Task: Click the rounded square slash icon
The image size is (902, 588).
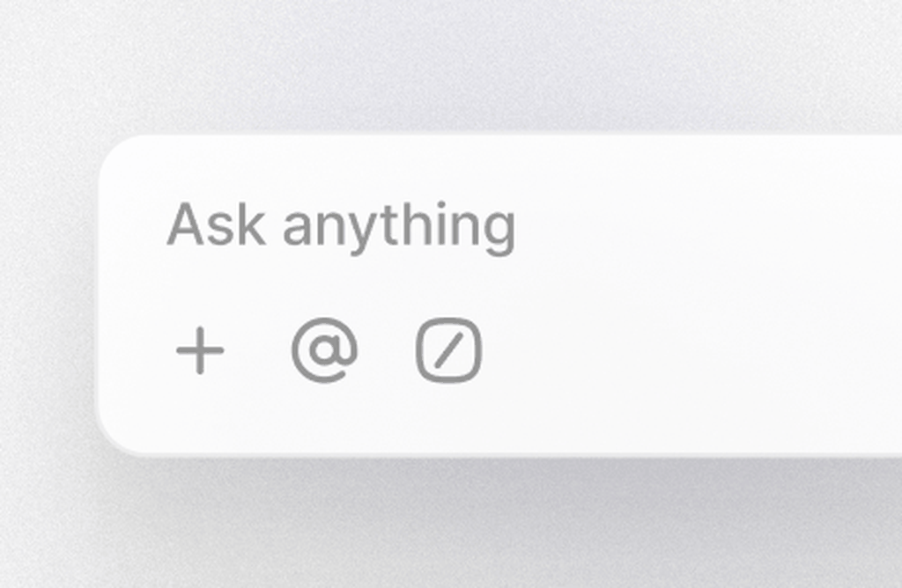Action: pos(448,350)
